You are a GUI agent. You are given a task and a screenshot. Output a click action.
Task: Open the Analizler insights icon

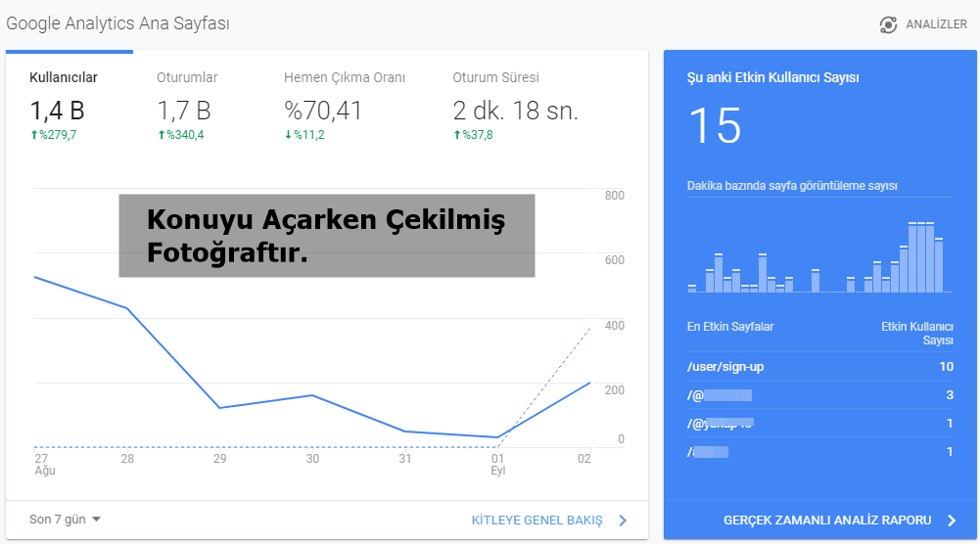pos(888,24)
